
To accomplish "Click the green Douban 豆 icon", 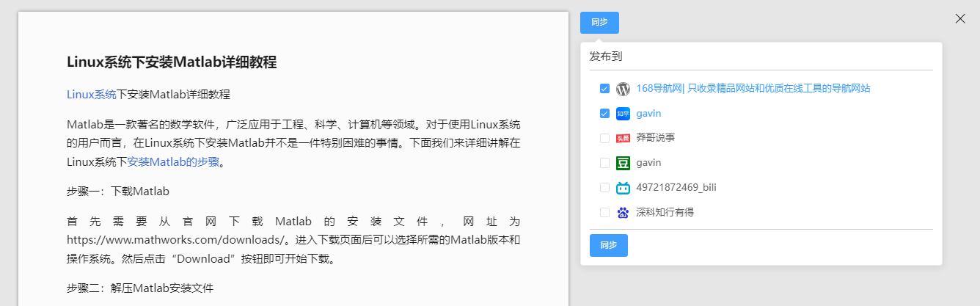I will [624, 163].
